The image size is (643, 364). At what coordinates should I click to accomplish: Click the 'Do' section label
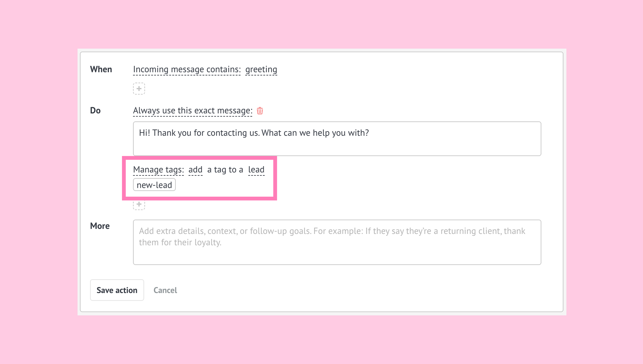[95, 111]
